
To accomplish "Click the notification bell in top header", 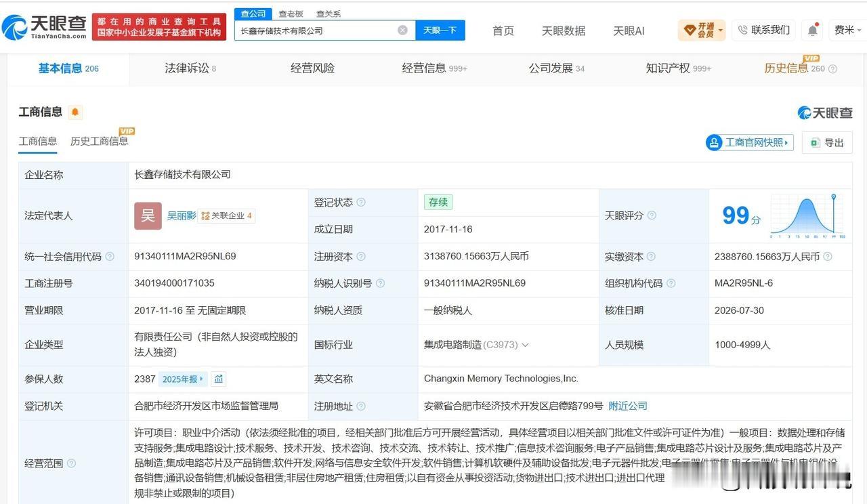I will pos(813,30).
